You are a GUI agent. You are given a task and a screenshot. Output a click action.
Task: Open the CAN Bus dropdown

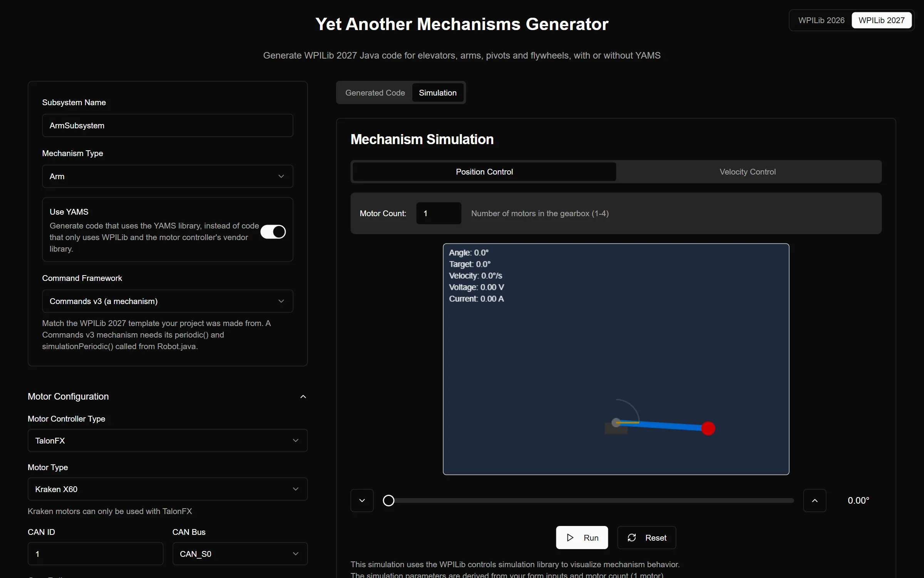[x=240, y=554]
